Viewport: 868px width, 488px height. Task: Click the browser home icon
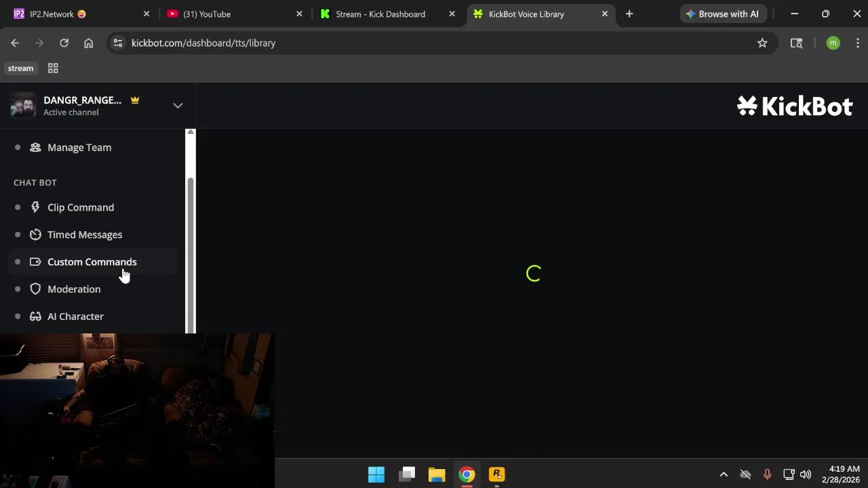pyautogui.click(x=88, y=43)
